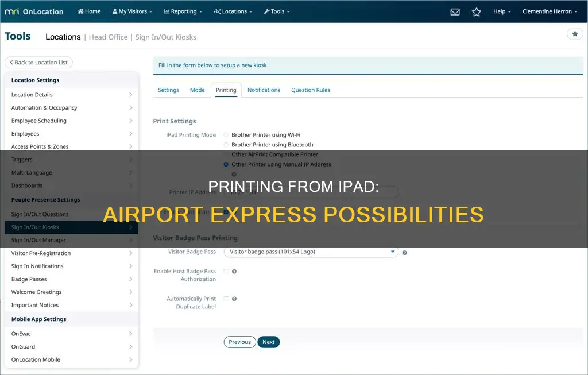Screen dimensions: 588x375
Task: Bookmark this page with the round star button
Action: coord(575,34)
